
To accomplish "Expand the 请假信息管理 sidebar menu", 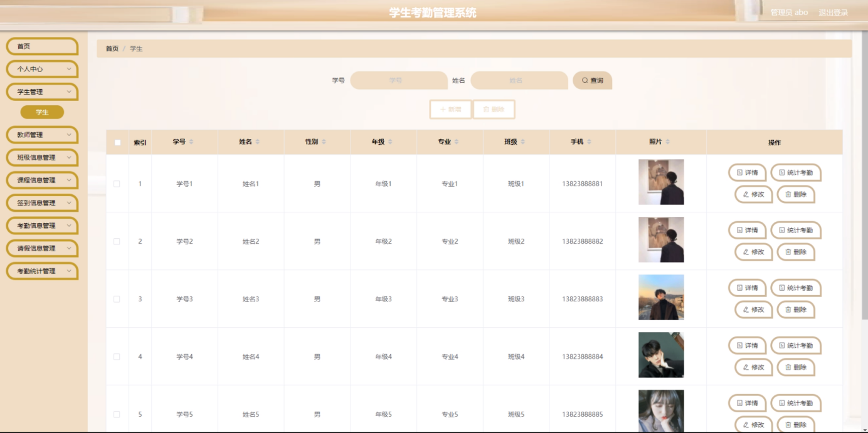I will coord(42,248).
